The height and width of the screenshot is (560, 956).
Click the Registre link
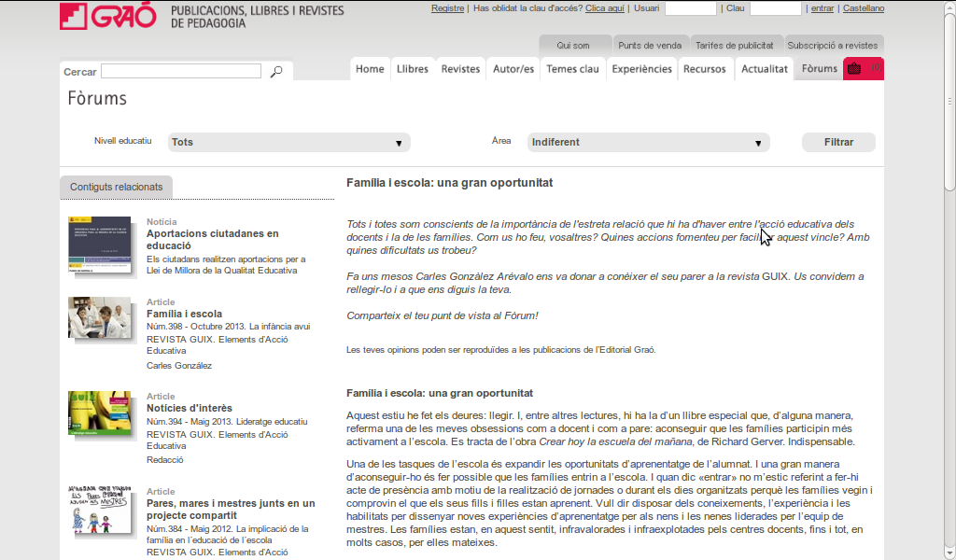tap(447, 8)
